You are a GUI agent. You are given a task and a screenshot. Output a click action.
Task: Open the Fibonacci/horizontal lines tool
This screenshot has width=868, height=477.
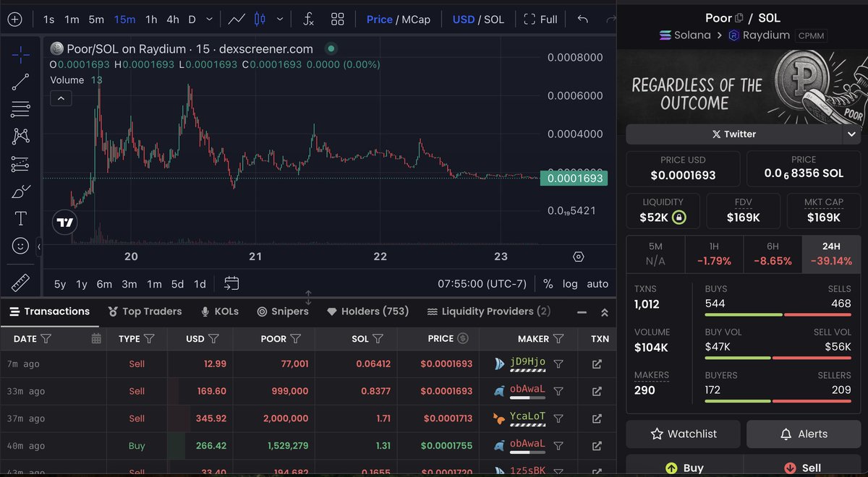pyautogui.click(x=21, y=109)
